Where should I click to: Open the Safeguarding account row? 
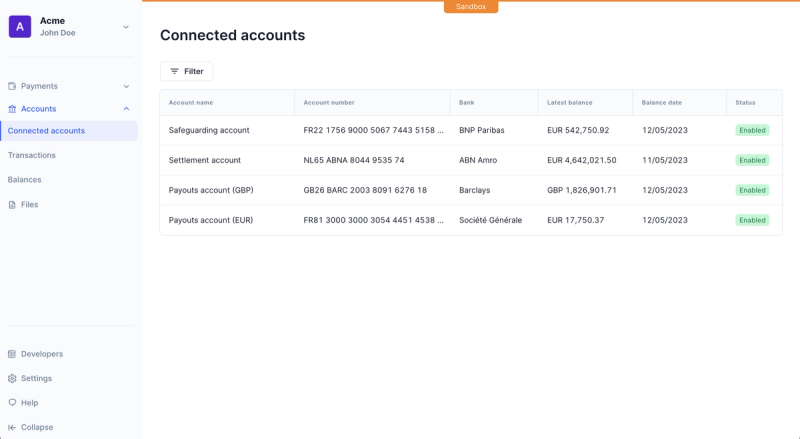(471, 130)
